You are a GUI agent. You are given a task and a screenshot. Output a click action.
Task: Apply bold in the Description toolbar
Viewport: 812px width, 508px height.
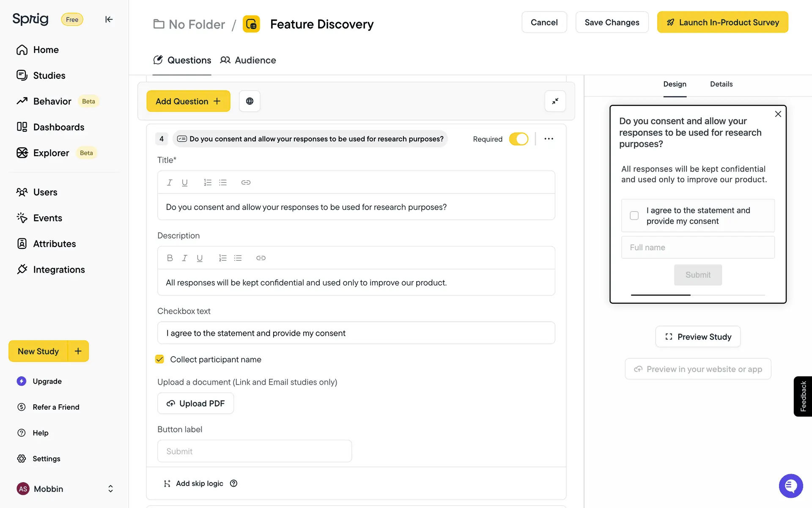coord(170,258)
